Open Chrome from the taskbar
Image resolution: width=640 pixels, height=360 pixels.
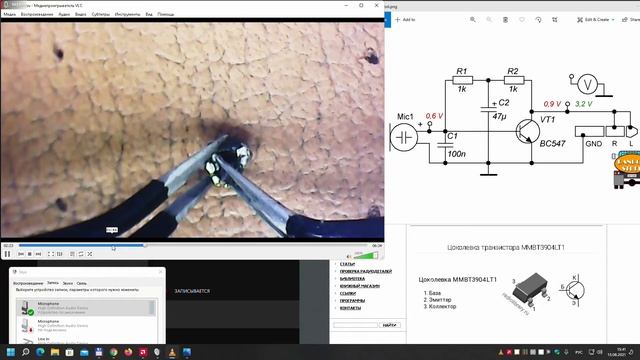pyautogui.click(x=113, y=352)
